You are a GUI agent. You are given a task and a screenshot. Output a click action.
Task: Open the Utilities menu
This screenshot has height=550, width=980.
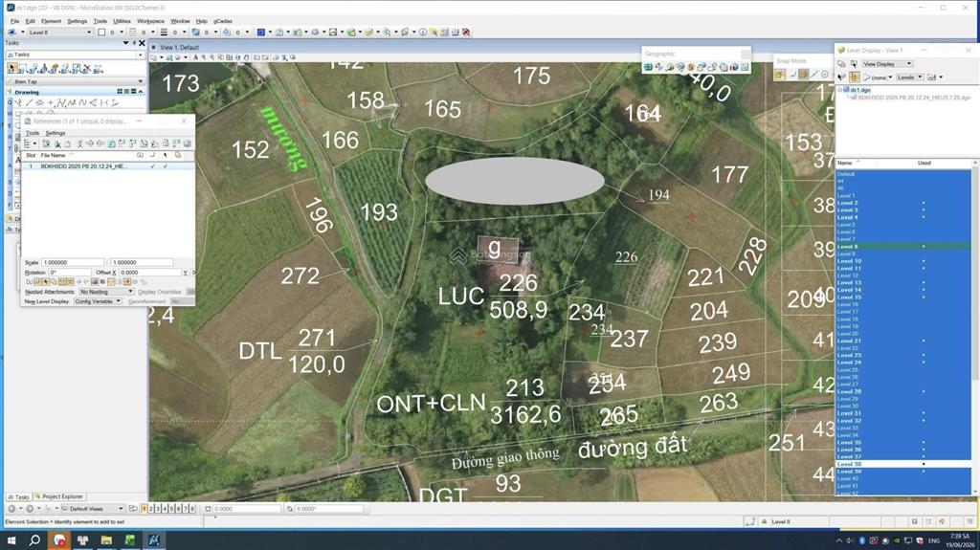click(122, 21)
